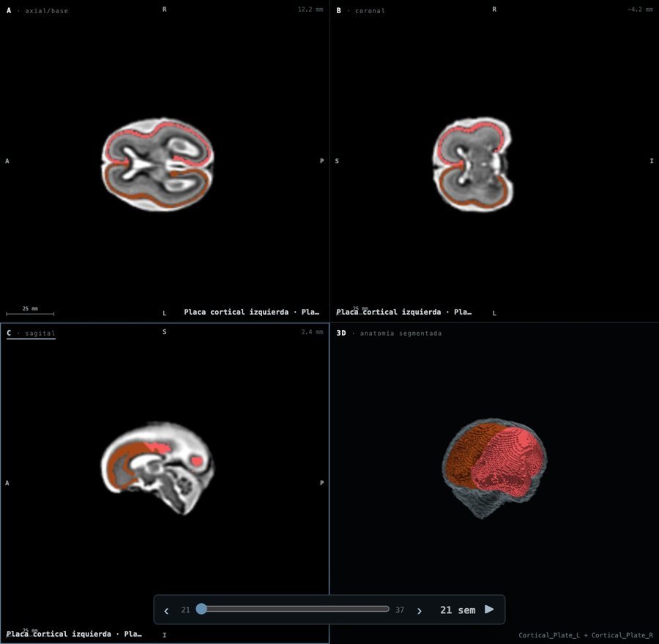The image size is (659, 644).
Task: Click the maximum week label '37' on slider
Action: (400, 610)
